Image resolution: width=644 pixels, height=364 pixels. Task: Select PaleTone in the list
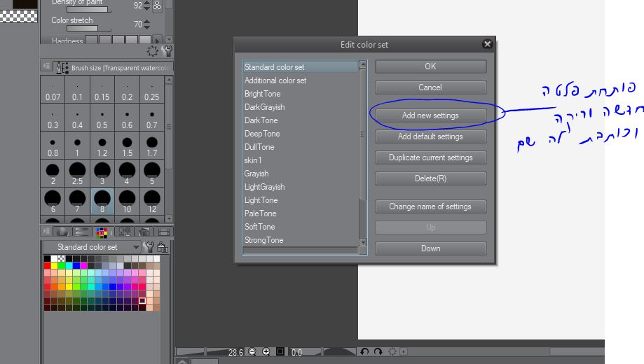click(300, 213)
